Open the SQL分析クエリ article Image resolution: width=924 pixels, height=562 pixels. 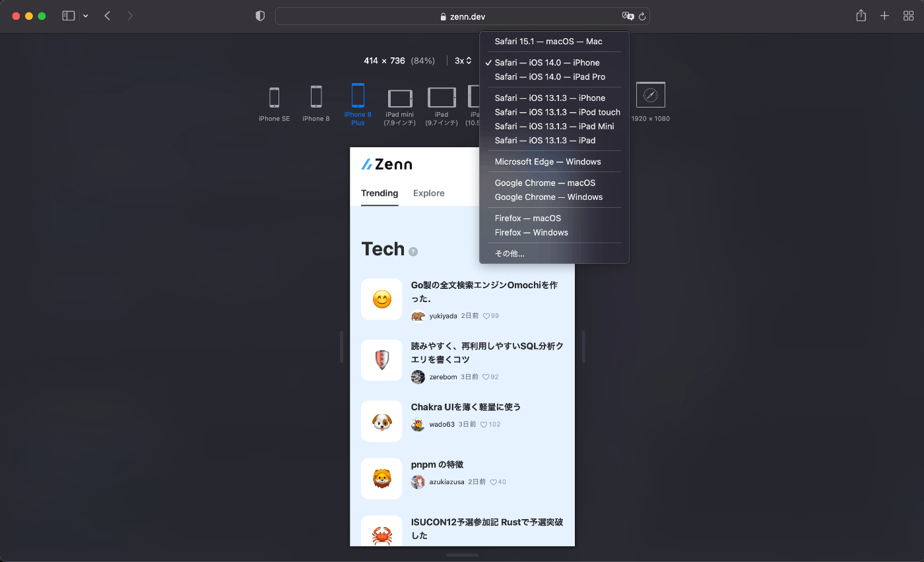487,352
